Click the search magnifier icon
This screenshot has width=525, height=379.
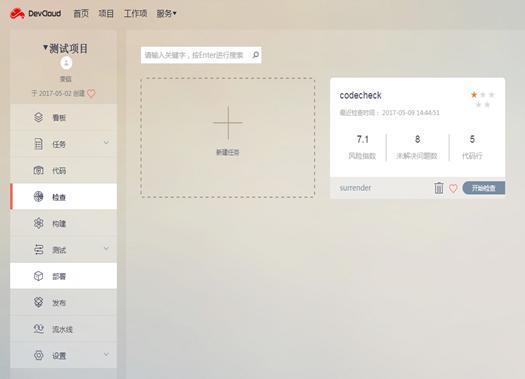(255, 55)
